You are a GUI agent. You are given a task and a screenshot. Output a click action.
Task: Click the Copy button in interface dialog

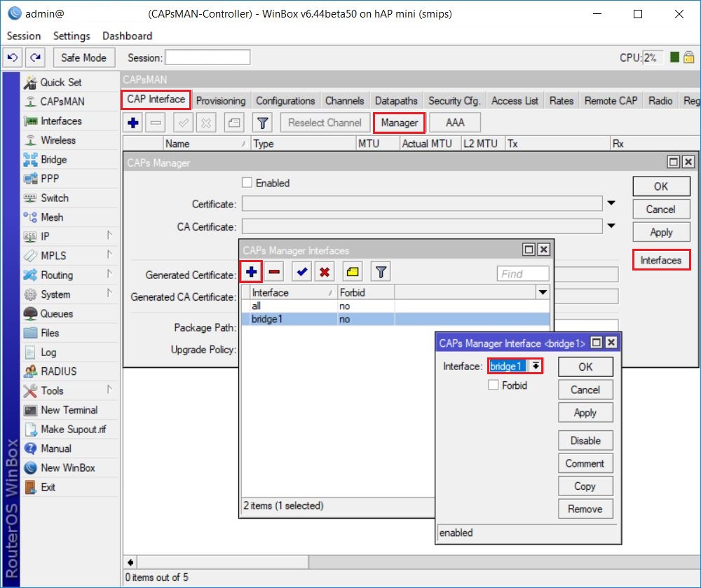coord(585,486)
